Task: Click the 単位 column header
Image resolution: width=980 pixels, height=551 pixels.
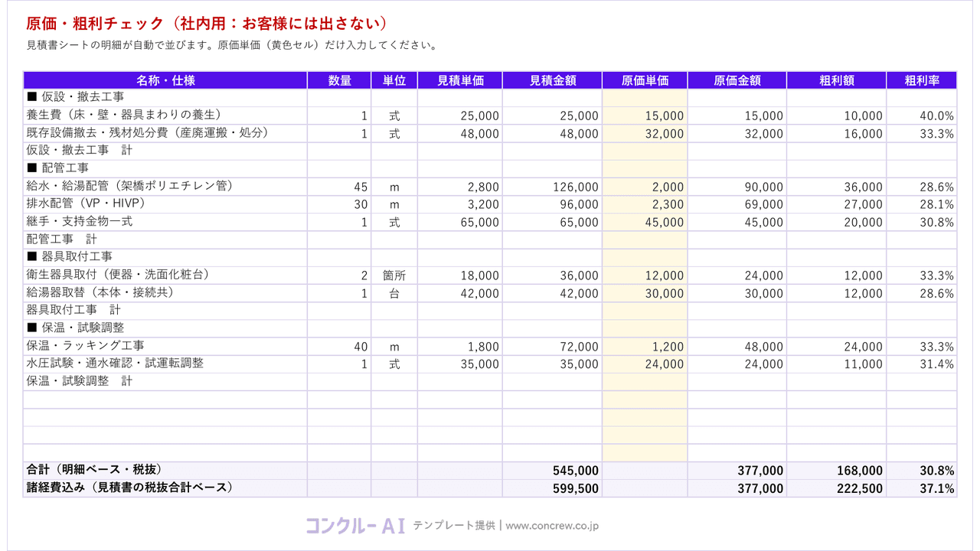Action: pyautogui.click(x=394, y=80)
